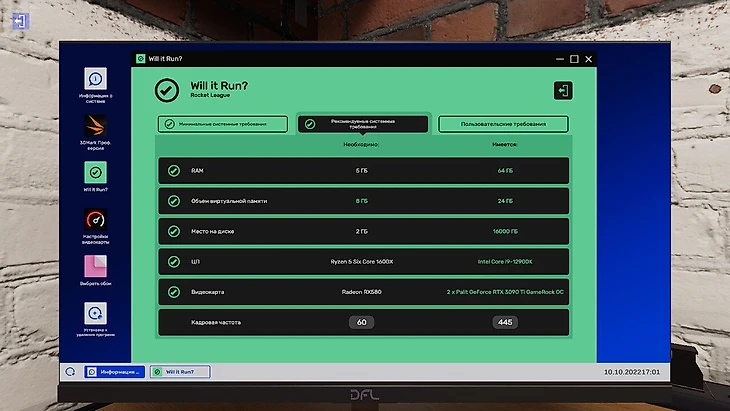Click the 8 ГБ virtual memory requirement
Image resolution: width=730 pixels, height=411 pixels.
[x=361, y=201]
